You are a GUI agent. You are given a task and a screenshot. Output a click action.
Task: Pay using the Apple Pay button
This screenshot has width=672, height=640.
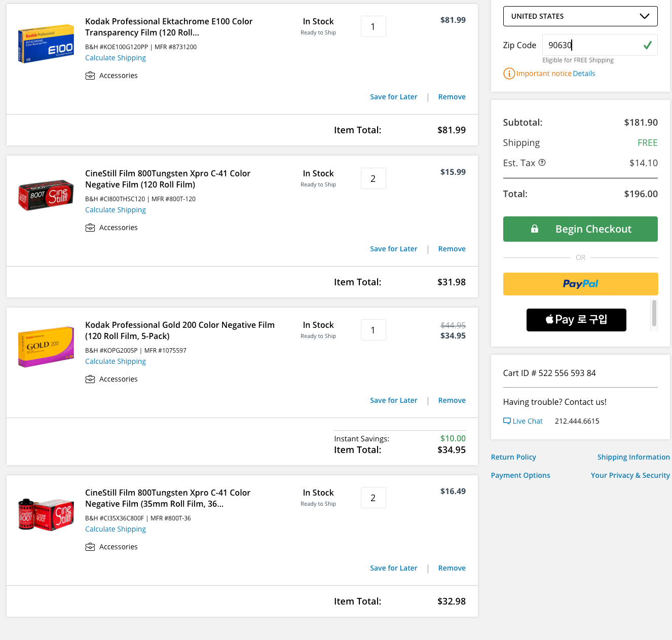pyautogui.click(x=576, y=320)
